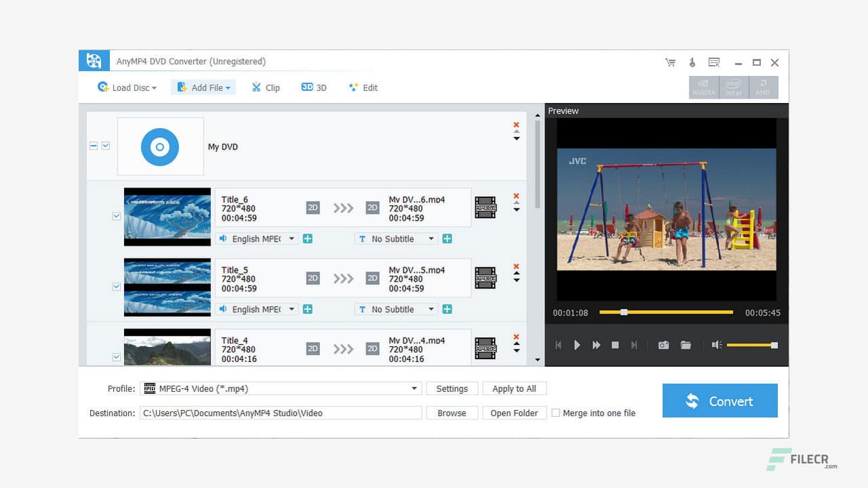Click the Destination path input field

pos(281,413)
